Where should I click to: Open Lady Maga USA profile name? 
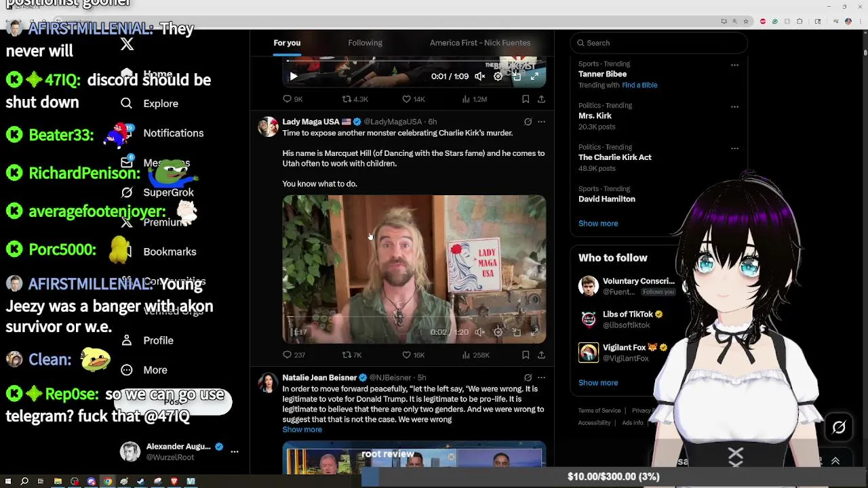(311, 122)
